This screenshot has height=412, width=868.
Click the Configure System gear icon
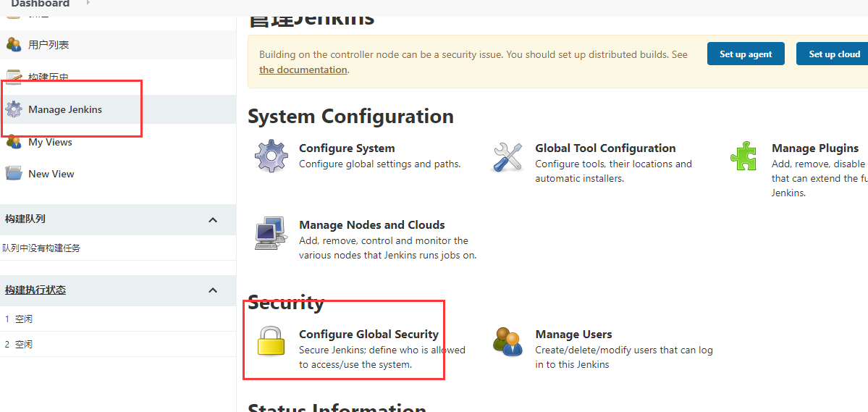coord(271,156)
